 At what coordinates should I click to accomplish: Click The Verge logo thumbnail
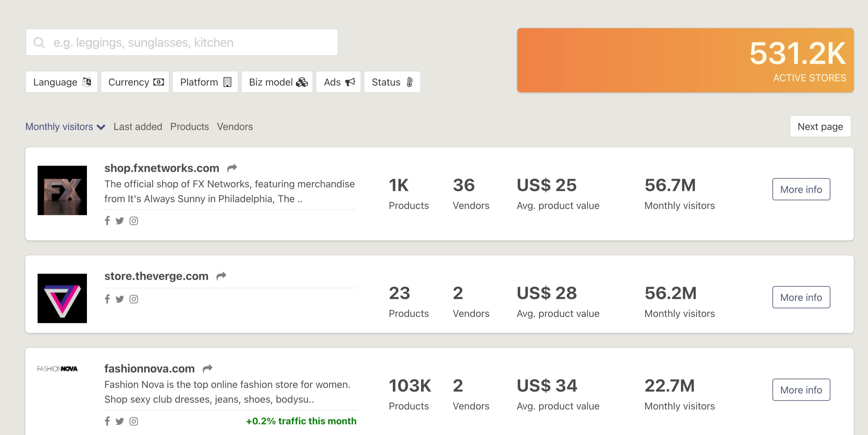pyautogui.click(x=62, y=298)
